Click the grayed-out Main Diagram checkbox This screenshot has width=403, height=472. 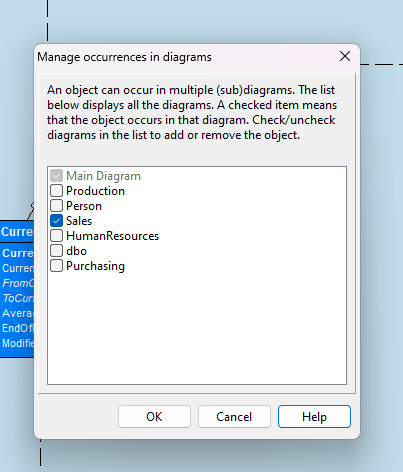tap(56, 176)
